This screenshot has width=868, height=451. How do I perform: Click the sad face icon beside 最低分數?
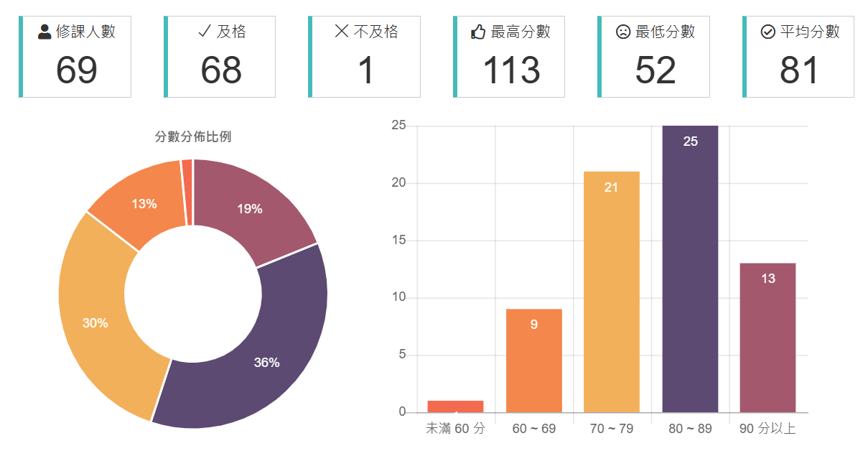pyautogui.click(x=623, y=32)
